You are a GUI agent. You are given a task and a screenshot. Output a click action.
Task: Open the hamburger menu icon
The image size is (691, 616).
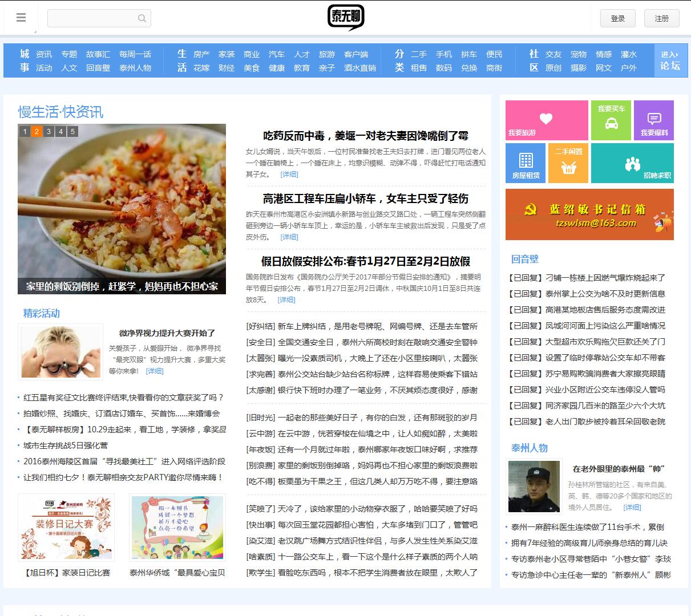(21, 18)
